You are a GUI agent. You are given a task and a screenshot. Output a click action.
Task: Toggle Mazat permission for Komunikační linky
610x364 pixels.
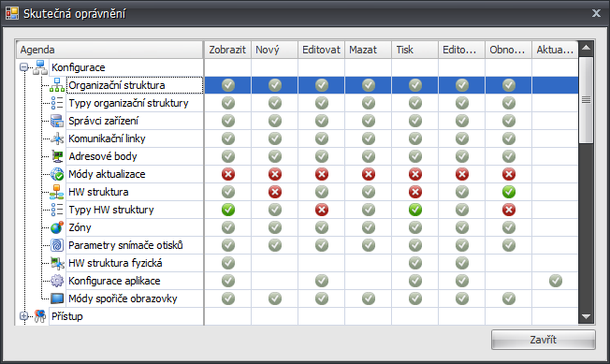click(369, 138)
